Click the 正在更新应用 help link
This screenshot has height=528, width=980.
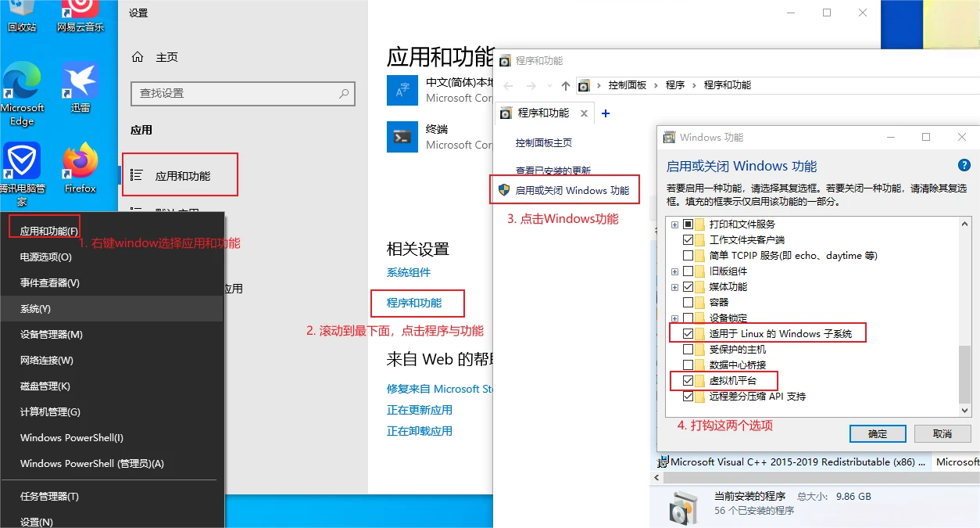[420, 410]
